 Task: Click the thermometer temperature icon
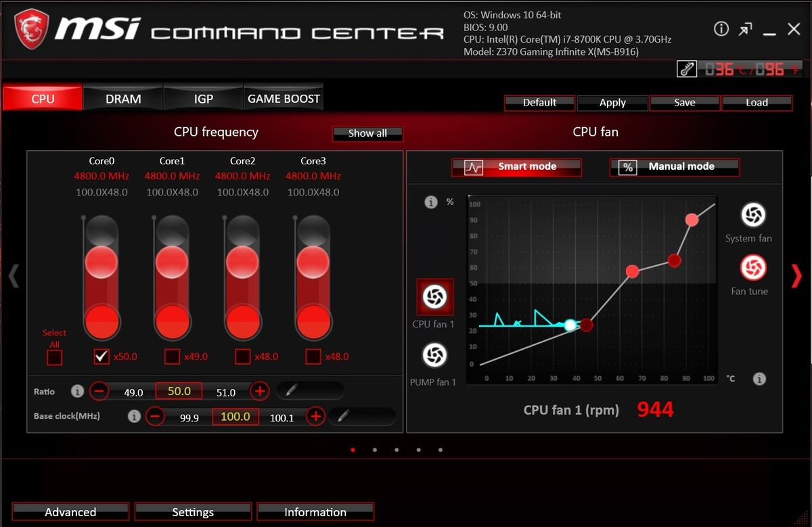click(x=686, y=69)
